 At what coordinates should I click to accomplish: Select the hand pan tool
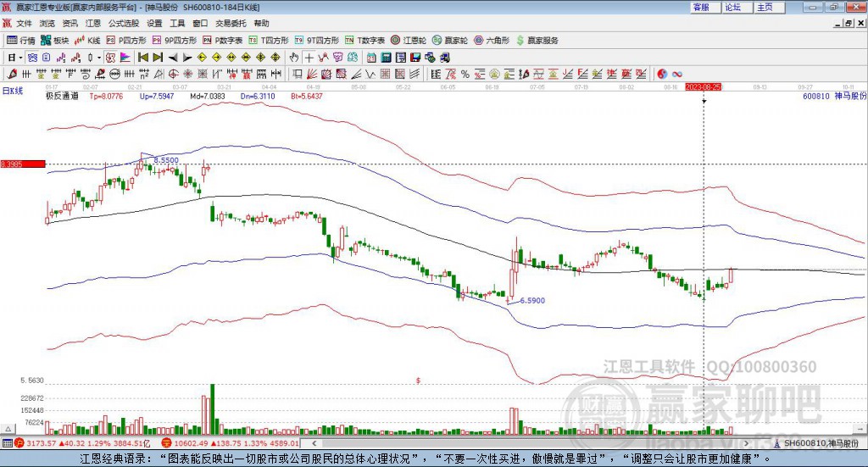pyautogui.click(x=294, y=58)
